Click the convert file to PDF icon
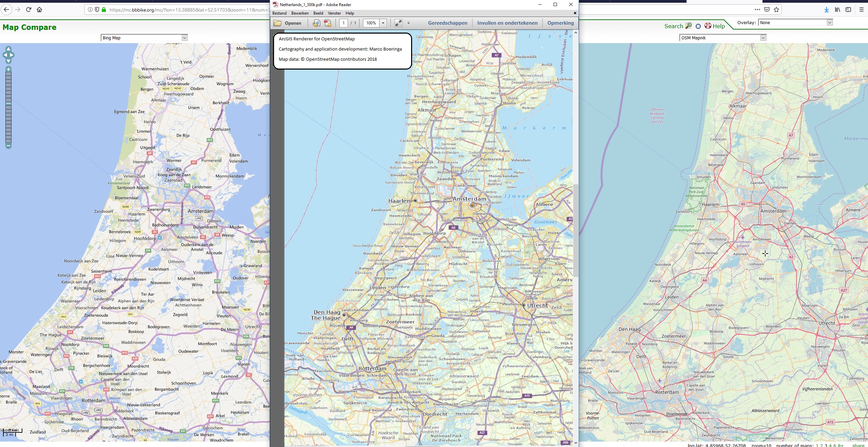868x447 pixels. [x=328, y=23]
